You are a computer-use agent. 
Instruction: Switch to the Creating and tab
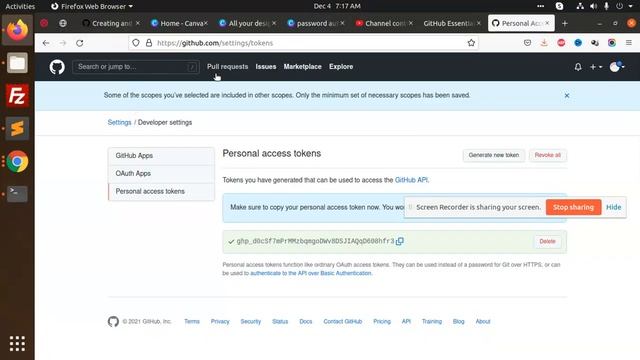[111, 23]
